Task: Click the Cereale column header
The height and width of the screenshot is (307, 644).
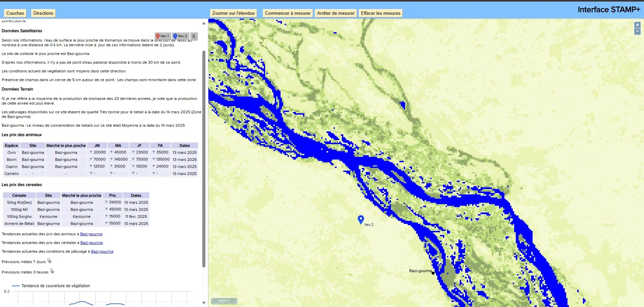Action: tap(19, 195)
